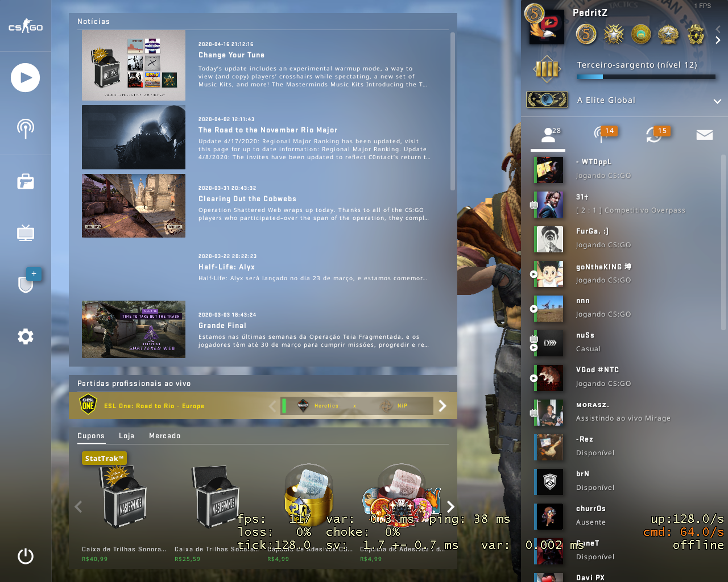Click the news panel scrollbar

(453, 111)
